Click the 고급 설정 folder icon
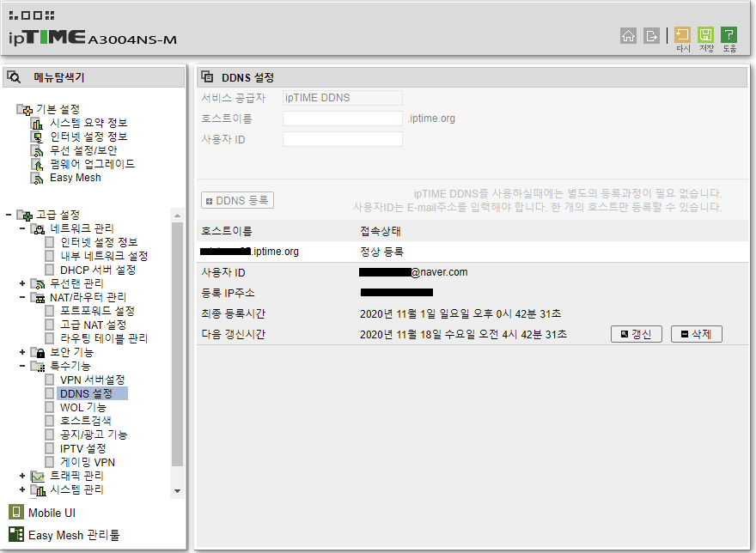The height and width of the screenshot is (553, 756). [x=25, y=215]
